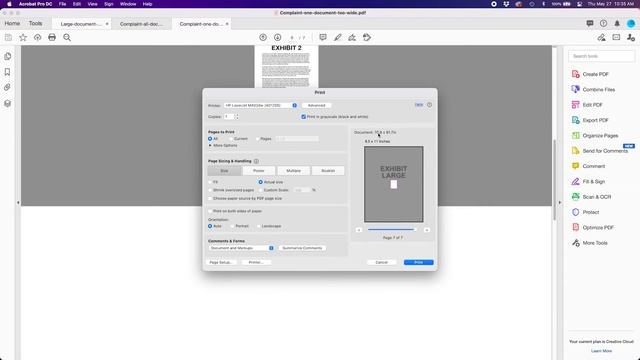Click the star bookmark icon in the toolbar
This screenshot has height=360, width=640.
[23, 38]
